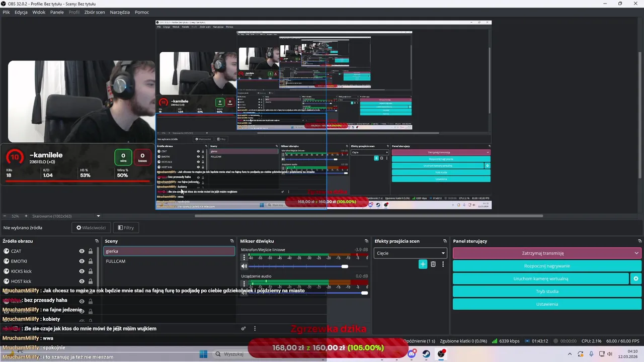Screen dimensions: 644x362
Task: Toggle lock on HOST kick source
Action: coord(91,281)
